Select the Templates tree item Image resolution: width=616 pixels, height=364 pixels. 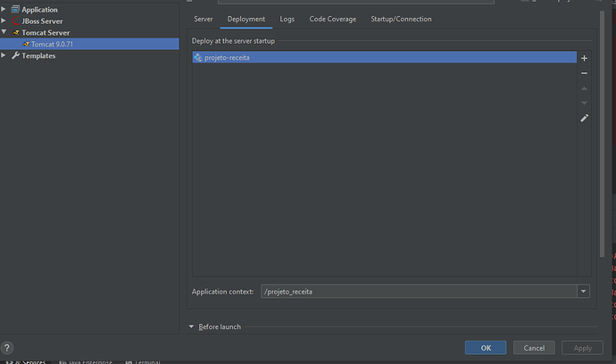38,55
